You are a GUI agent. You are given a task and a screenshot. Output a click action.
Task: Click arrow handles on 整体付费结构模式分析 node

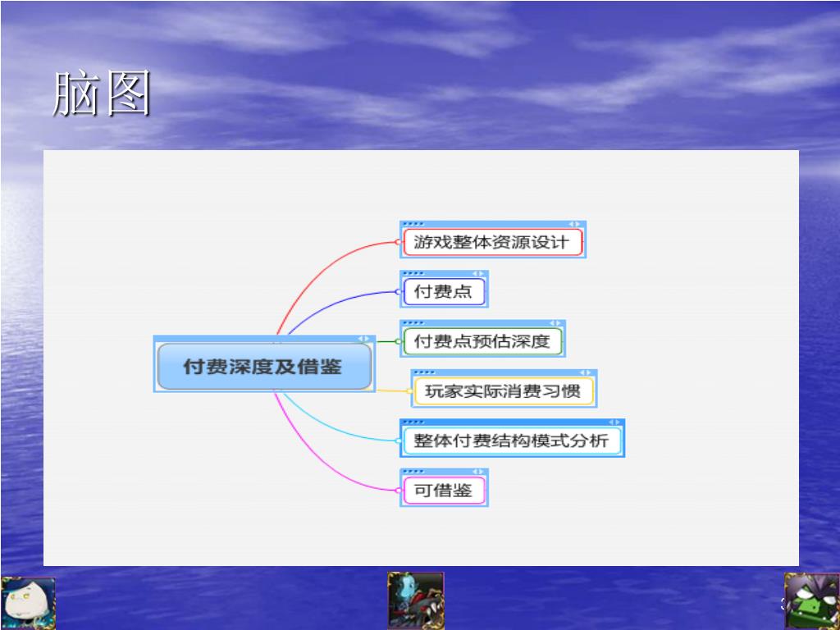coord(614,422)
